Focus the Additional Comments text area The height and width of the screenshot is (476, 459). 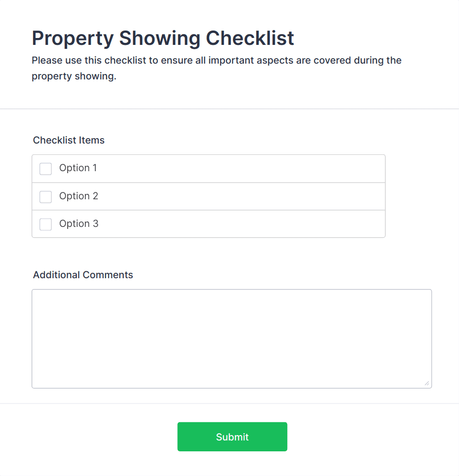[231, 338]
